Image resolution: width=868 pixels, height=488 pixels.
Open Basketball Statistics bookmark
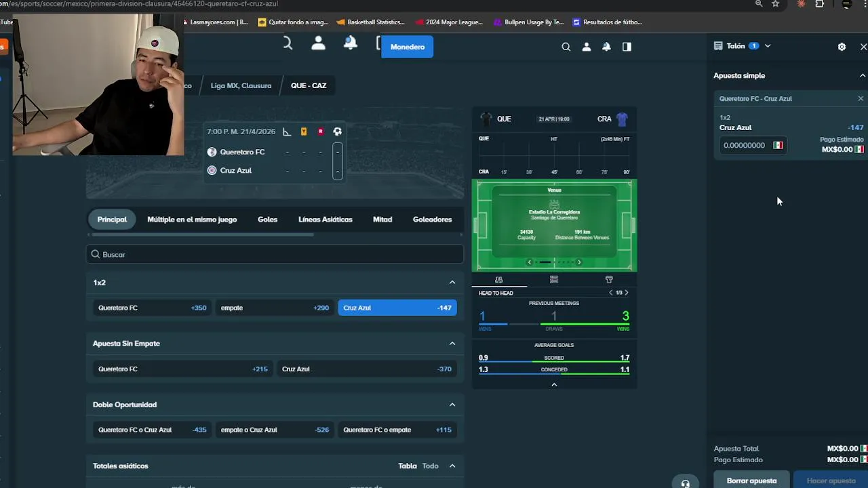click(371, 22)
